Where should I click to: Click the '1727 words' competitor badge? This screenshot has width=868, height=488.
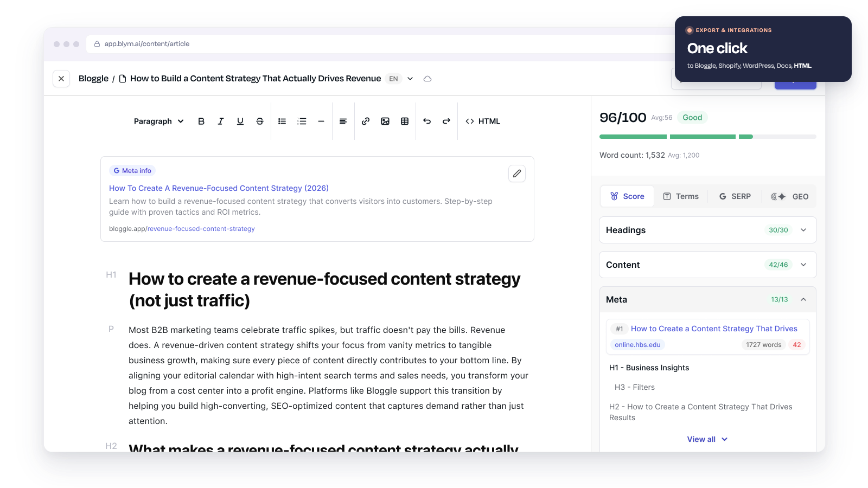(x=764, y=345)
